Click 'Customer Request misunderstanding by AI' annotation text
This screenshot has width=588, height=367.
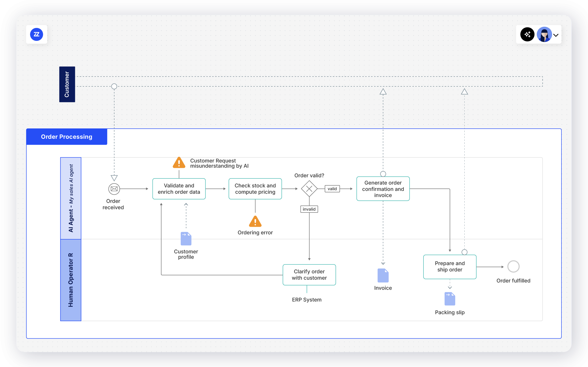click(x=219, y=163)
